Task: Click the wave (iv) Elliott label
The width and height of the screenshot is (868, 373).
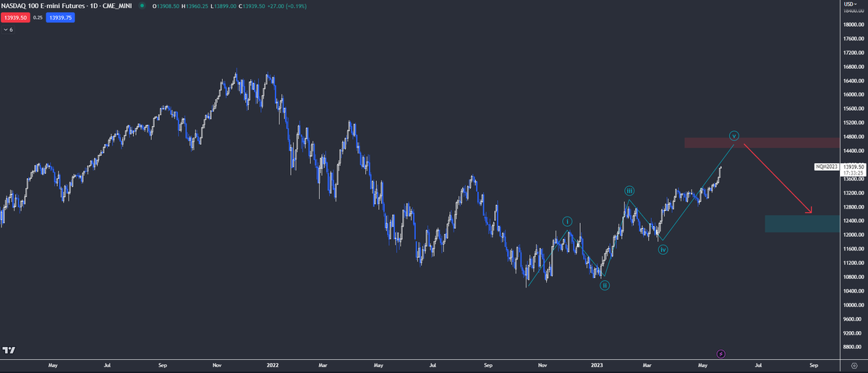Action: click(663, 249)
